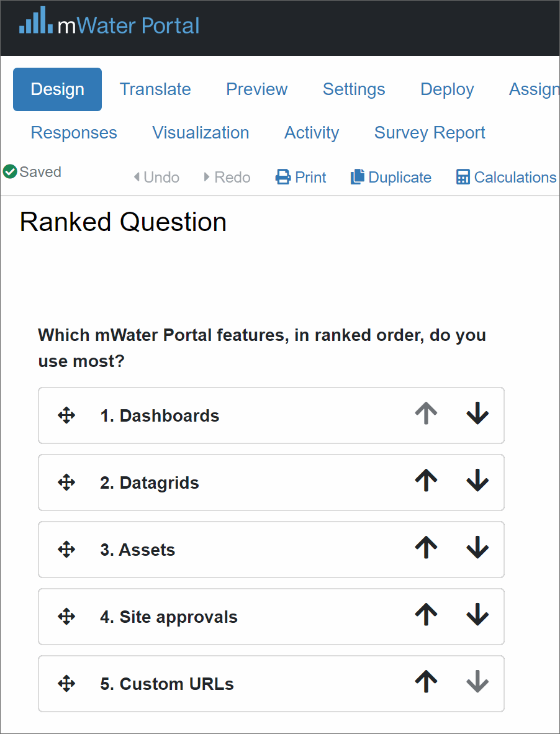Click the move handle icon beside Assets
The height and width of the screenshot is (734, 560).
point(66,550)
